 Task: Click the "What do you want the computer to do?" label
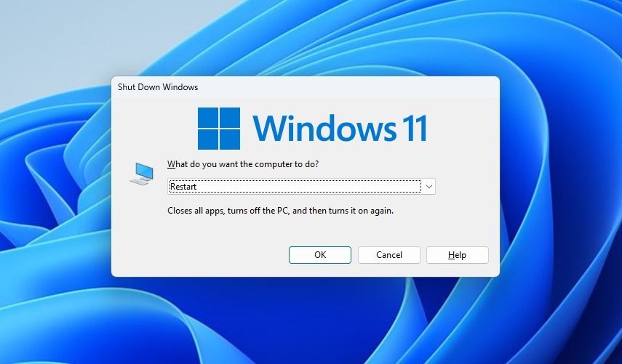pyautogui.click(x=243, y=164)
